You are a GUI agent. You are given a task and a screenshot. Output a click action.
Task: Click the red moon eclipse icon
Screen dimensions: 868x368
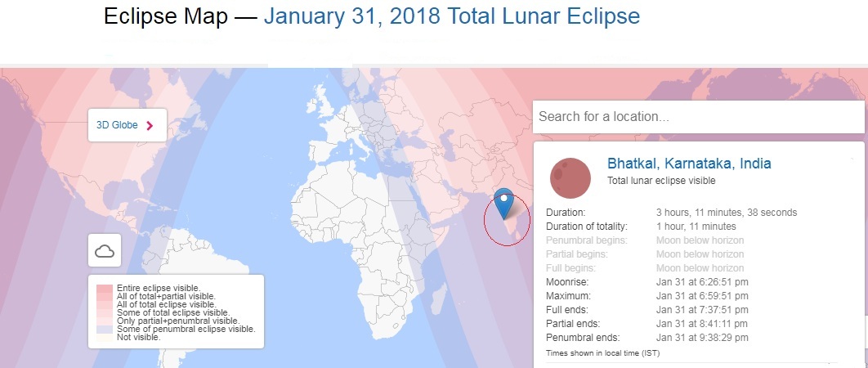(x=570, y=178)
